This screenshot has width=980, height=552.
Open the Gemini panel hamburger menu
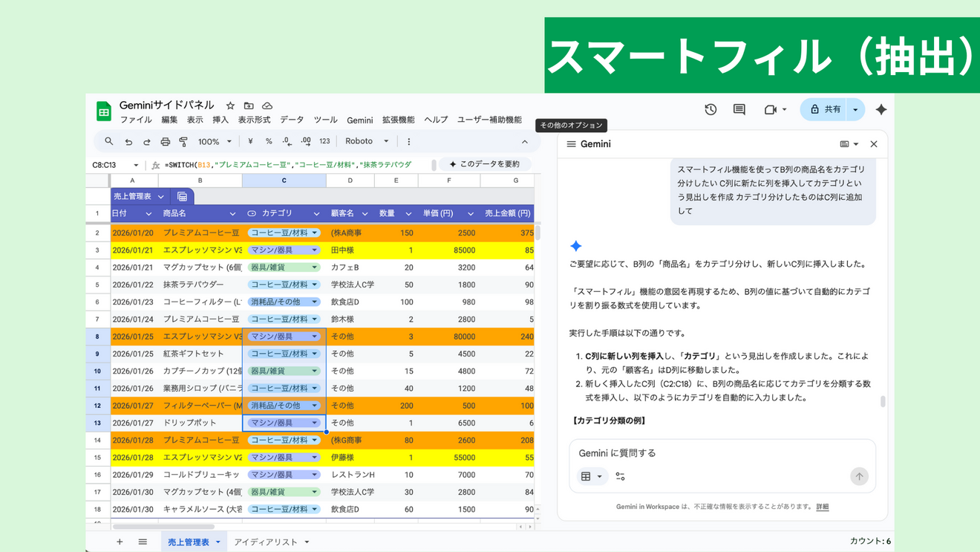571,144
